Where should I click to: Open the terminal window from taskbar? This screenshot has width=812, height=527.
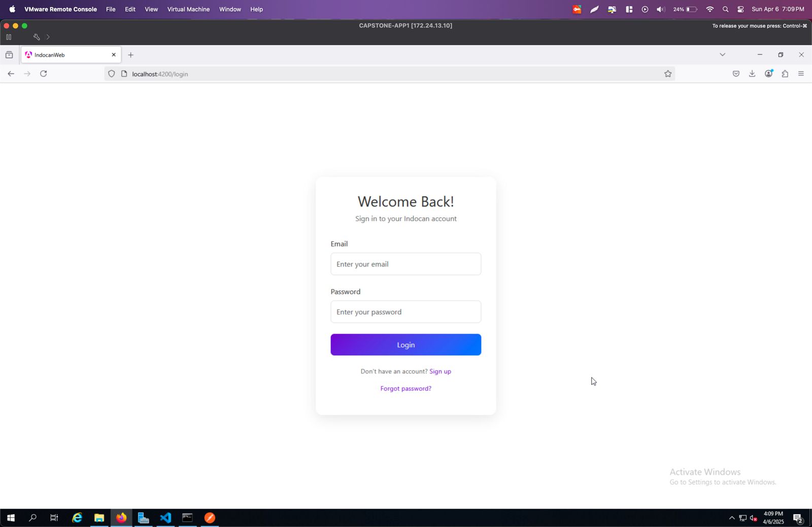[188, 518]
